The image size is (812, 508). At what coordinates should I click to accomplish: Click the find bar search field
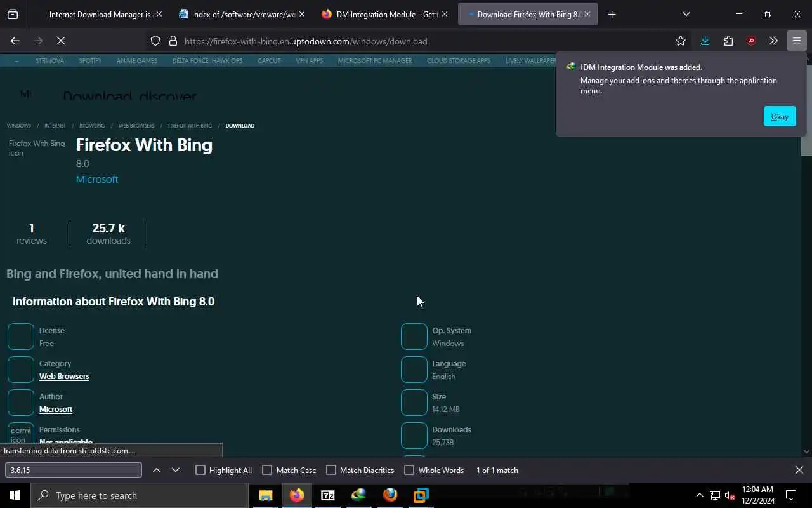pyautogui.click(x=74, y=470)
